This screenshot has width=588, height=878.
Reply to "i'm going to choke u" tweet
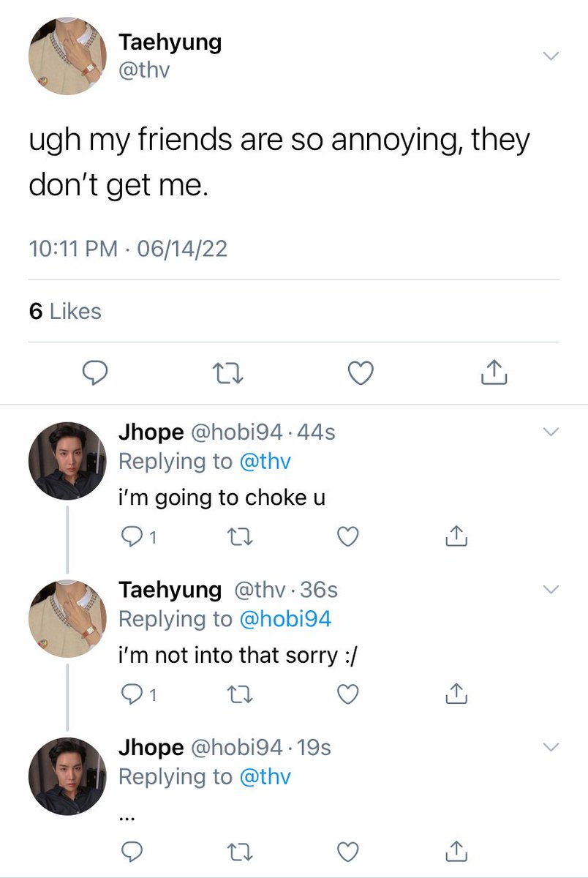tap(131, 537)
